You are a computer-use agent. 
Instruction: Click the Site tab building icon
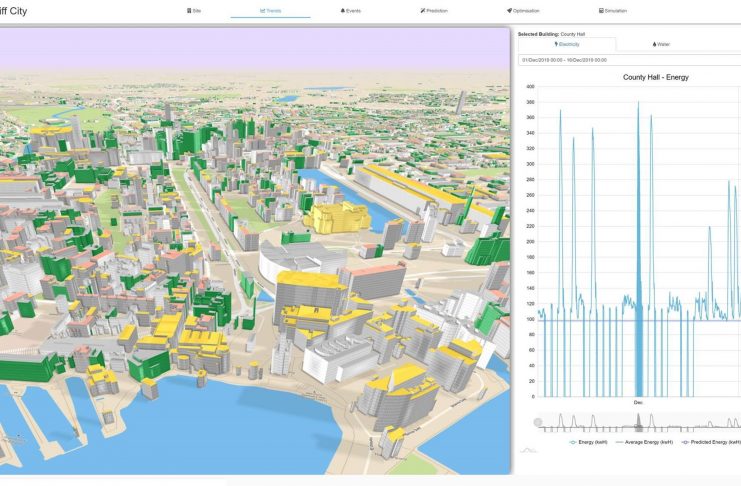188,10
